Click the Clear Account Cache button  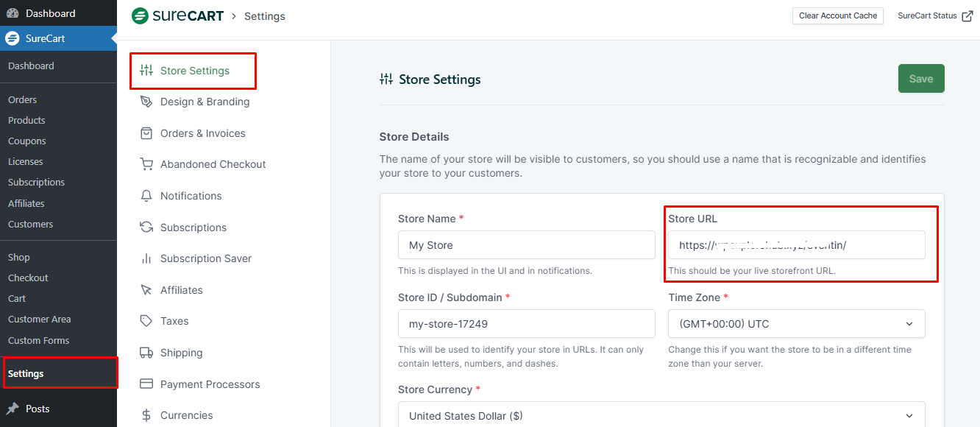coord(838,15)
